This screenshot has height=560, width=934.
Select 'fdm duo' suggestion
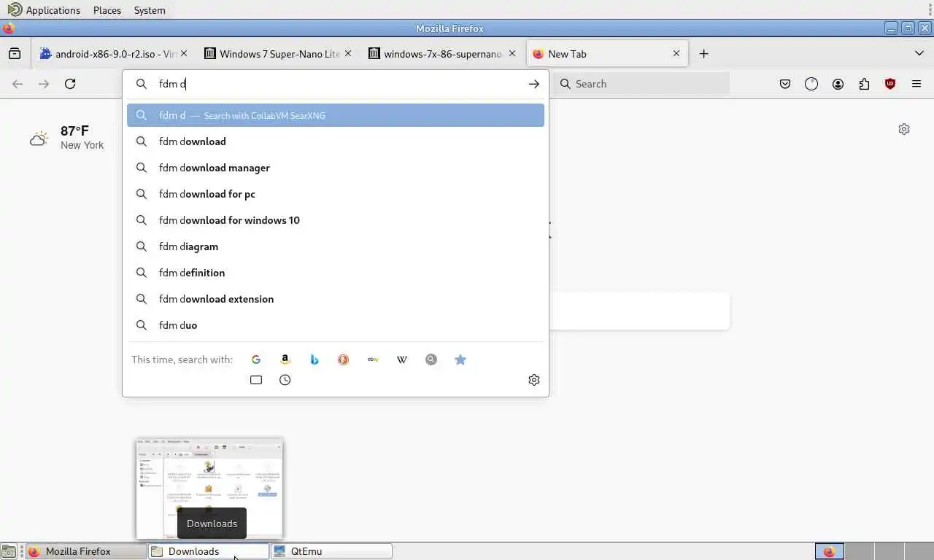[x=336, y=325]
